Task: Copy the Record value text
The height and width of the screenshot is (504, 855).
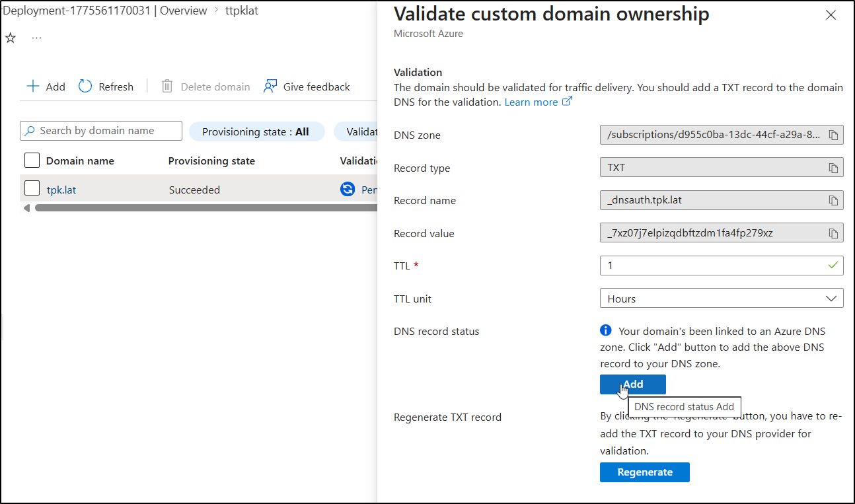Action: 833,233
